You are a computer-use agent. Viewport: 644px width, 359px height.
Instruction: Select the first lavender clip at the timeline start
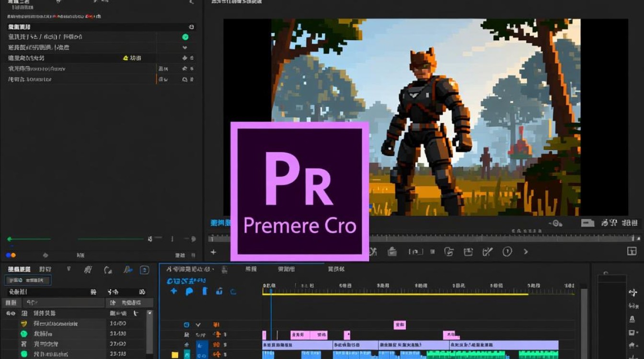coord(297,345)
